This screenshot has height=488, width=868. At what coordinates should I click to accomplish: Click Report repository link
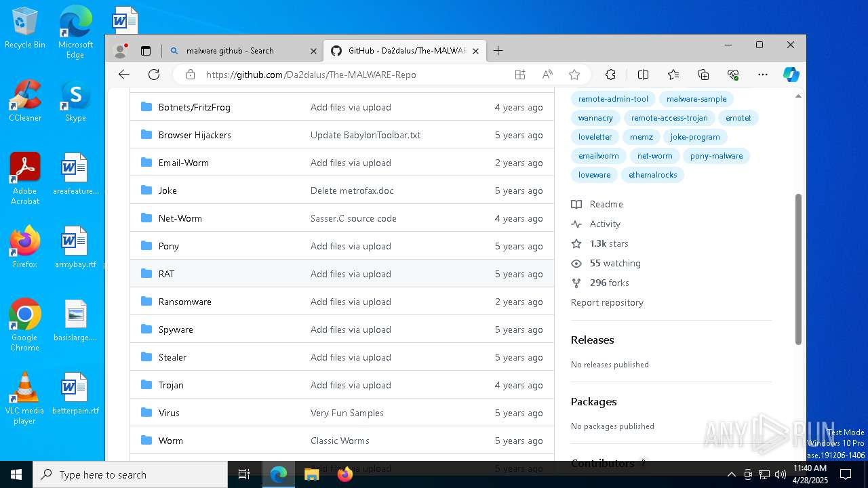tap(607, 302)
